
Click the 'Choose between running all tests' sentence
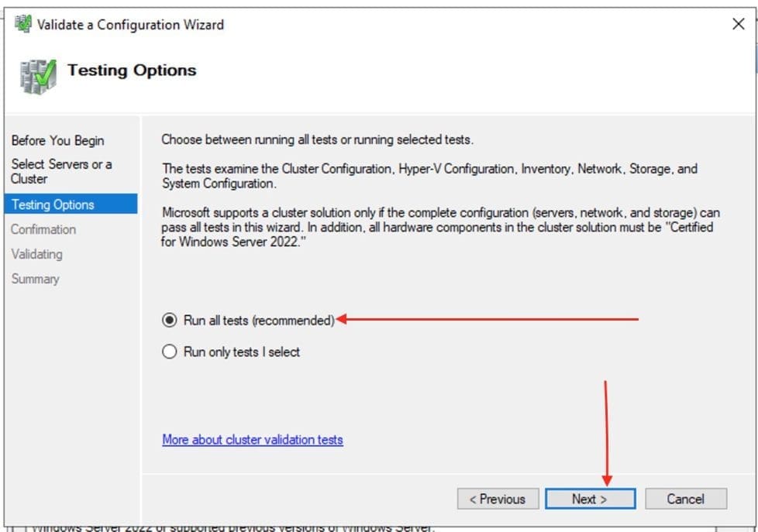tap(317, 140)
